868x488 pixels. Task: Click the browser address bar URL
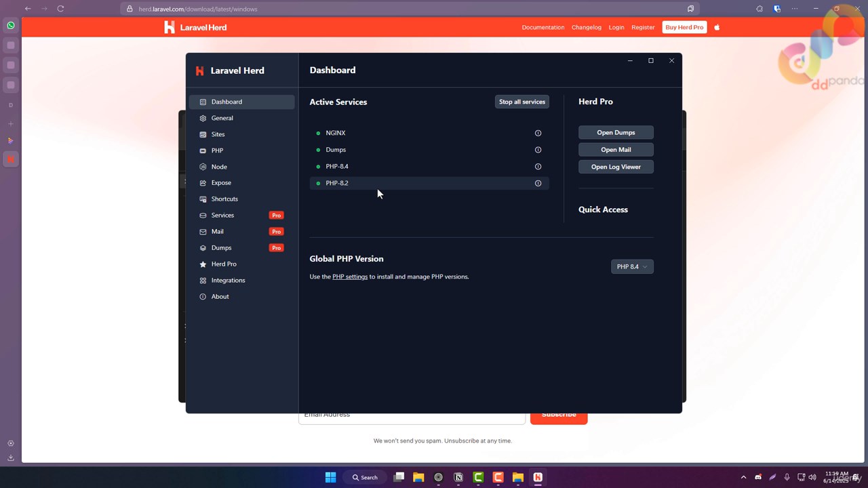(x=198, y=9)
